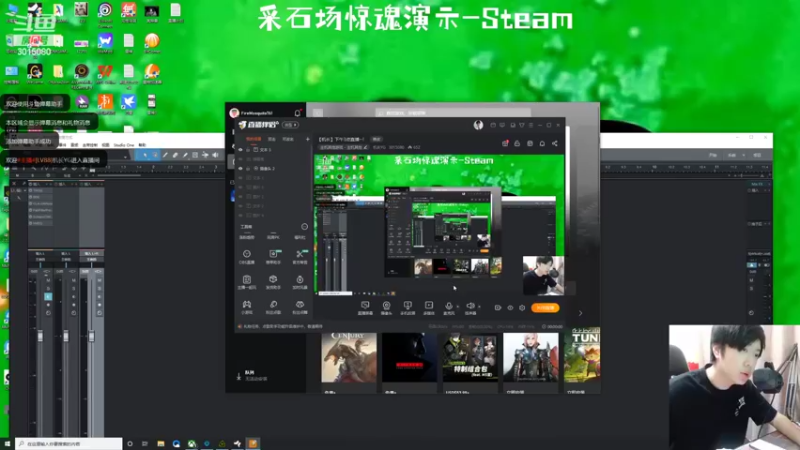Click the user avatar in streaming app title bar

pyautogui.click(x=478, y=125)
